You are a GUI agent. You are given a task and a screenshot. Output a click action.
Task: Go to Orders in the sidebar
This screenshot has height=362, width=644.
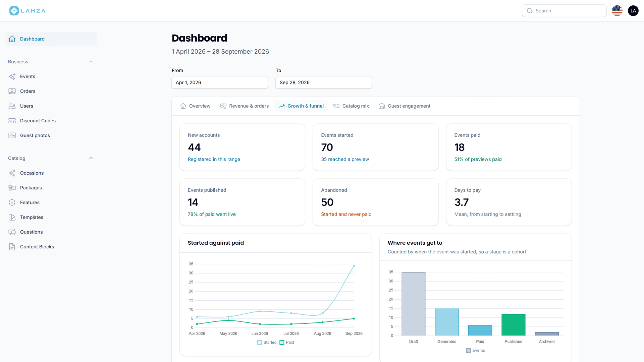[51, 91]
